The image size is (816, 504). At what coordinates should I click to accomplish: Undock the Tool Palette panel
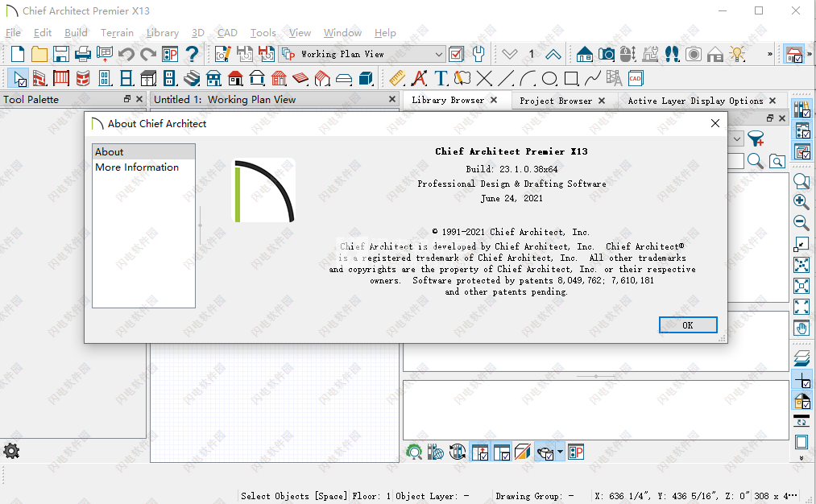point(127,99)
